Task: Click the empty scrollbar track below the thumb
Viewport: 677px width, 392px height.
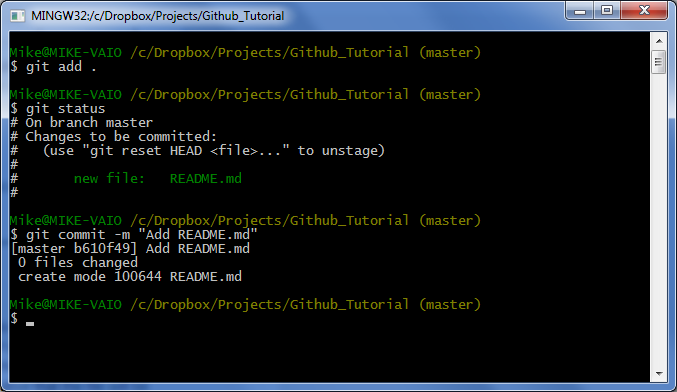Action: pyautogui.click(x=659, y=220)
